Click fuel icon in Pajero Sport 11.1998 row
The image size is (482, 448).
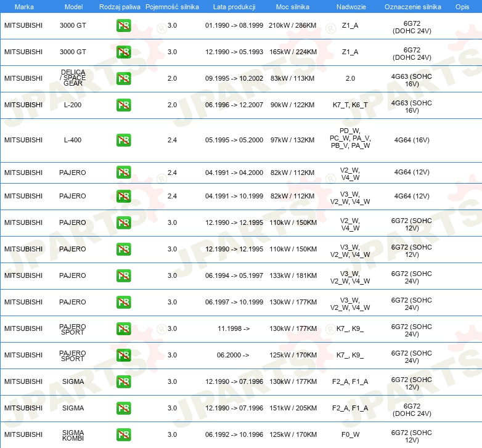coord(123,329)
